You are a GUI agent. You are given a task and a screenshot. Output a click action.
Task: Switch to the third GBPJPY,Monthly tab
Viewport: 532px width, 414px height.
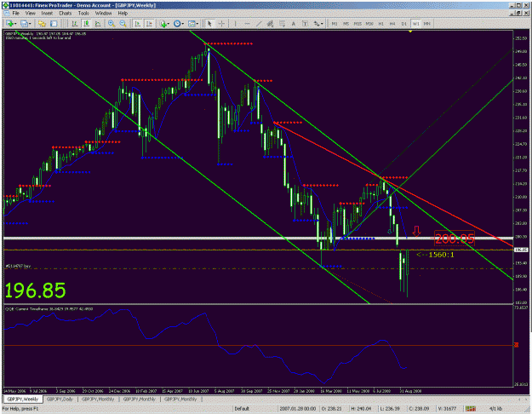pos(180,399)
